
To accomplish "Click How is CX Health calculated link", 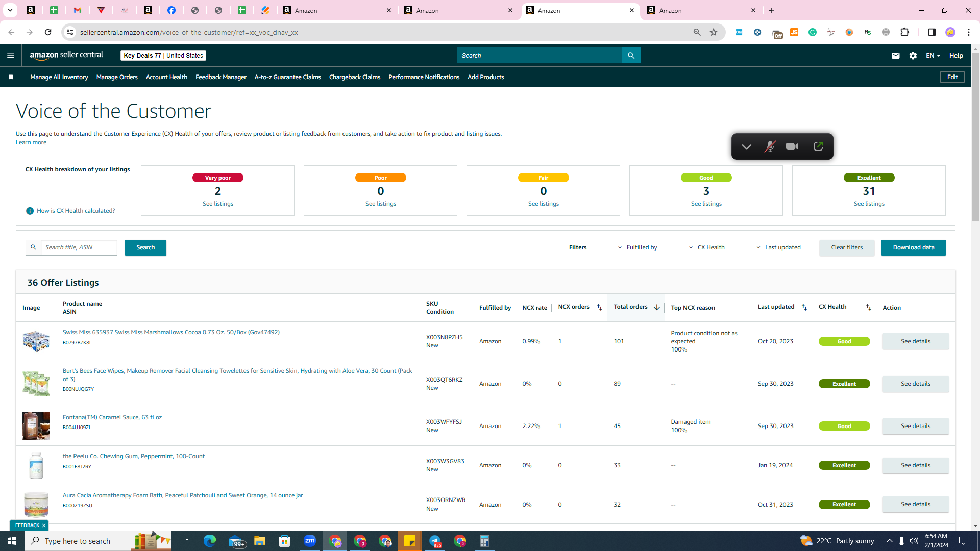I will 76,211.
